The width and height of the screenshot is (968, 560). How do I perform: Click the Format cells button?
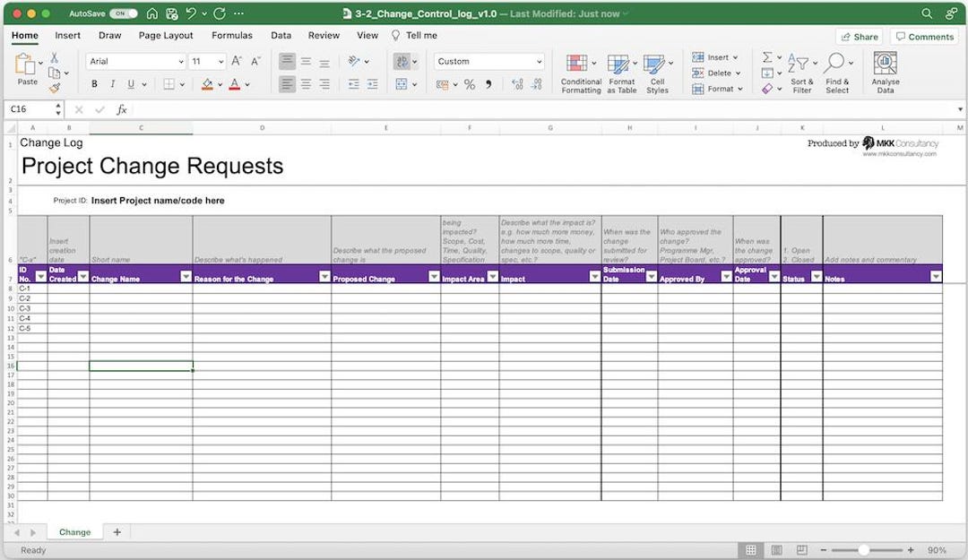(x=717, y=89)
